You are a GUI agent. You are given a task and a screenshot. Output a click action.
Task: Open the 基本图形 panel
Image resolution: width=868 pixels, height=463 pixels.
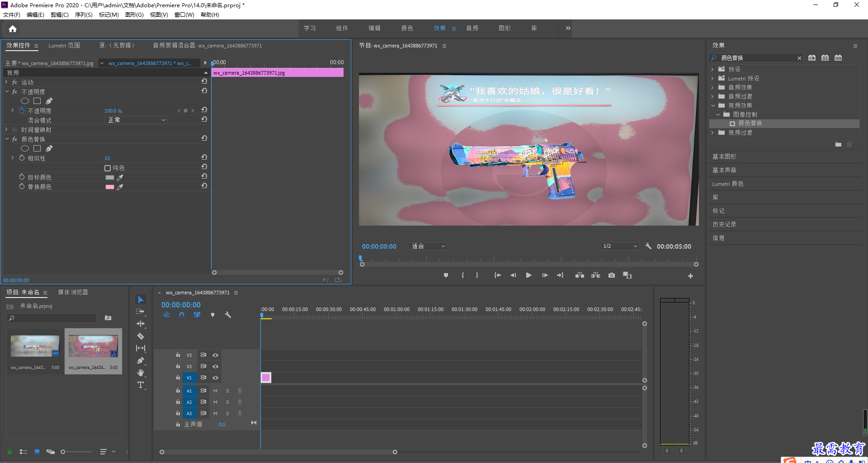tap(724, 156)
